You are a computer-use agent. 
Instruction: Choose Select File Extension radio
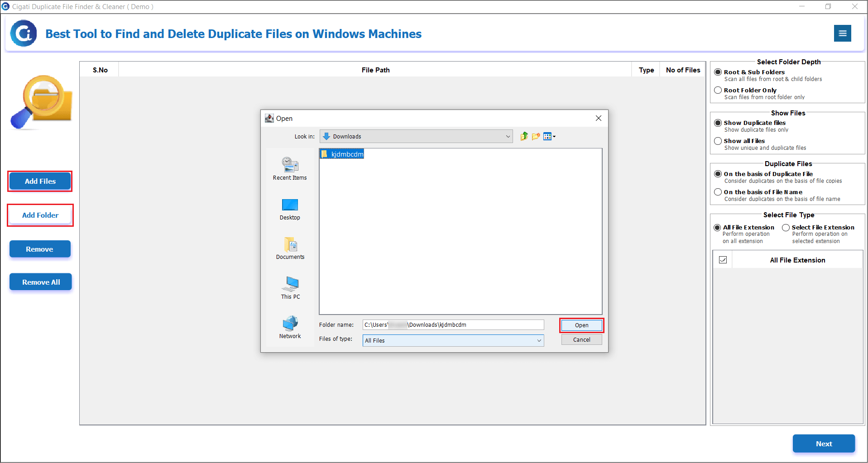[x=786, y=227]
